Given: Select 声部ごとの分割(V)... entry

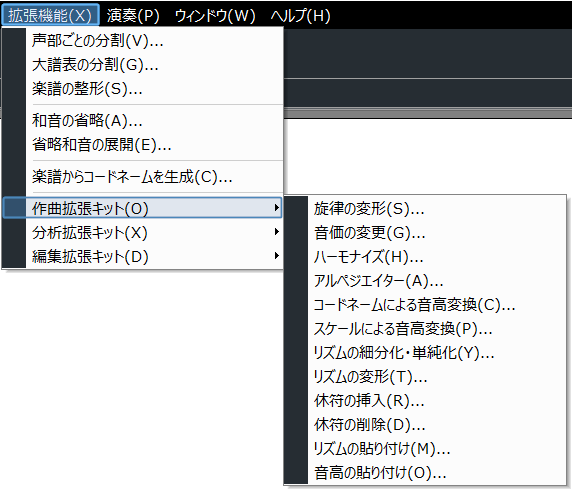Looking at the screenshot, I should (142, 41).
